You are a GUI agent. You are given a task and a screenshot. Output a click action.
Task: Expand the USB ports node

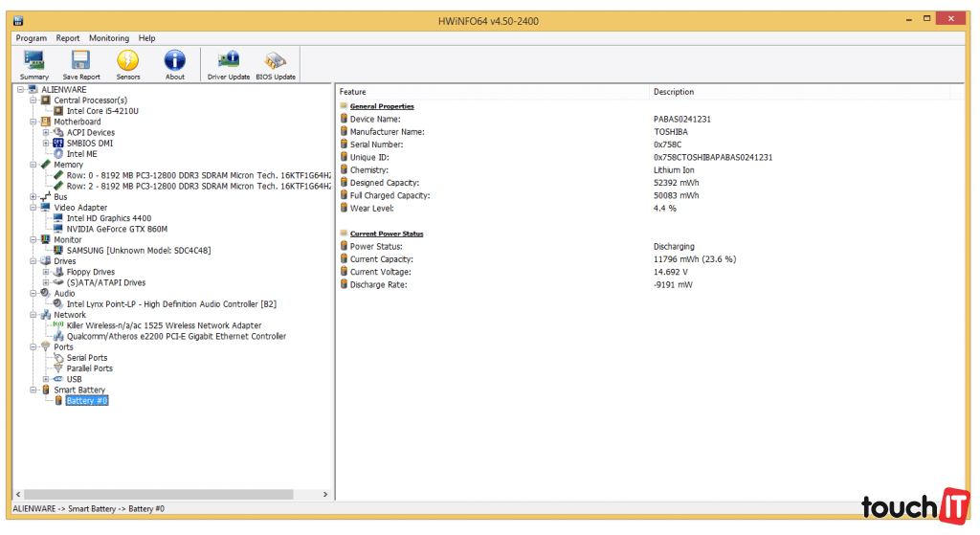click(x=46, y=379)
